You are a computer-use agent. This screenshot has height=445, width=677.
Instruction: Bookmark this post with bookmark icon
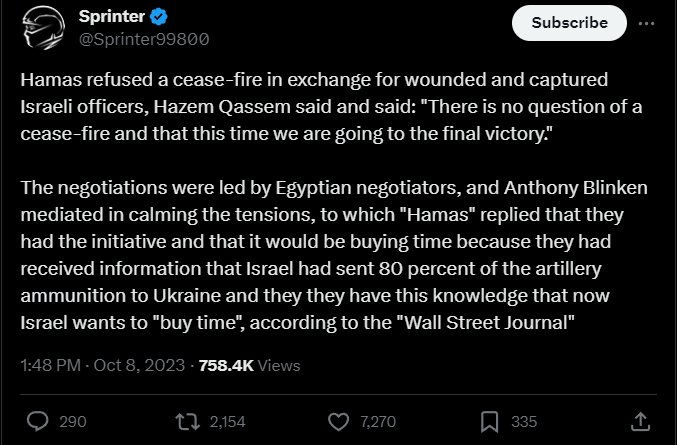click(x=490, y=422)
